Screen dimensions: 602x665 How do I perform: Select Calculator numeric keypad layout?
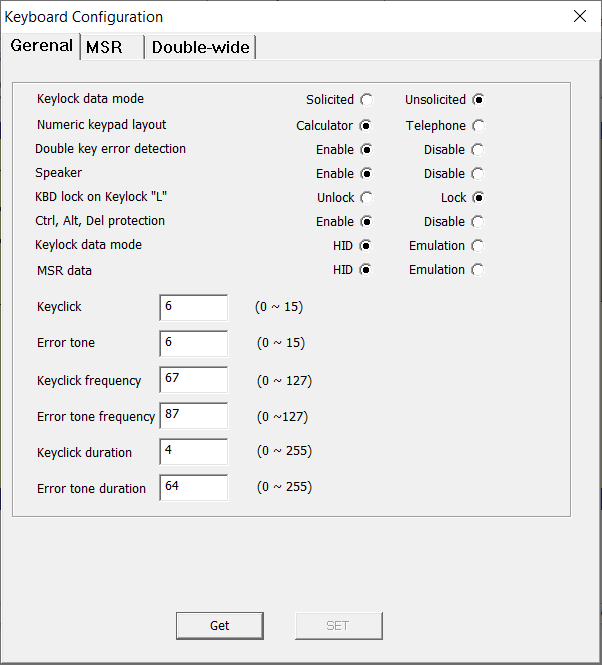[366, 126]
